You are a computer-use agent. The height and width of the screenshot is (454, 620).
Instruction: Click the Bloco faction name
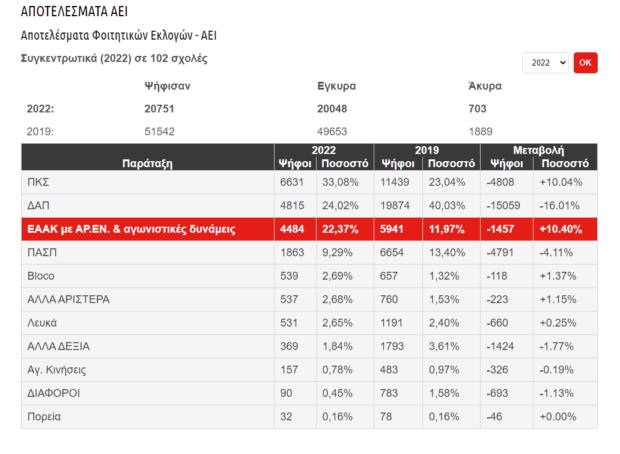tap(41, 276)
